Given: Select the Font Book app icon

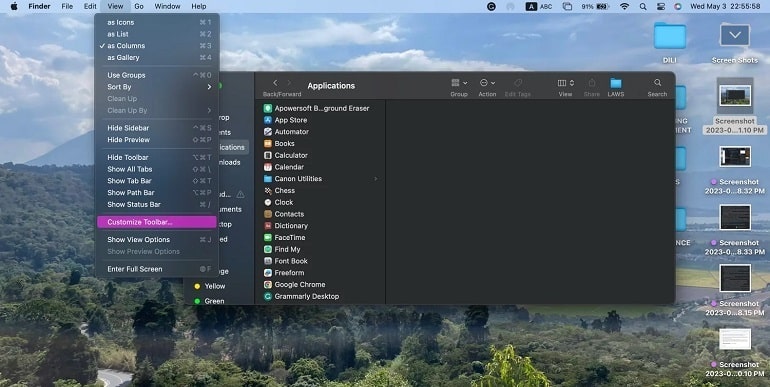Looking at the screenshot, I should [268, 261].
